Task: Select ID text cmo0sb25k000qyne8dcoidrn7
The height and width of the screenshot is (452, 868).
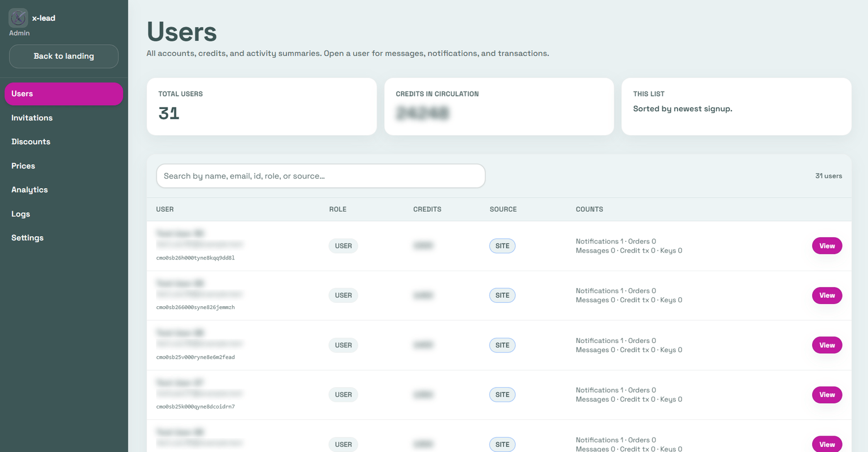Action: click(196, 407)
